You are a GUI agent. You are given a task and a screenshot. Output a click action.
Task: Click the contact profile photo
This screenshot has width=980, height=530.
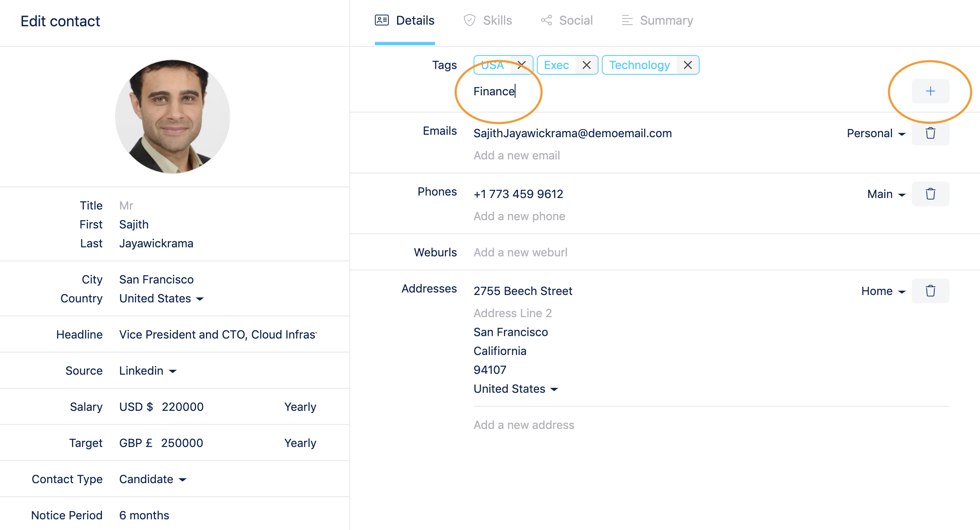(x=173, y=117)
